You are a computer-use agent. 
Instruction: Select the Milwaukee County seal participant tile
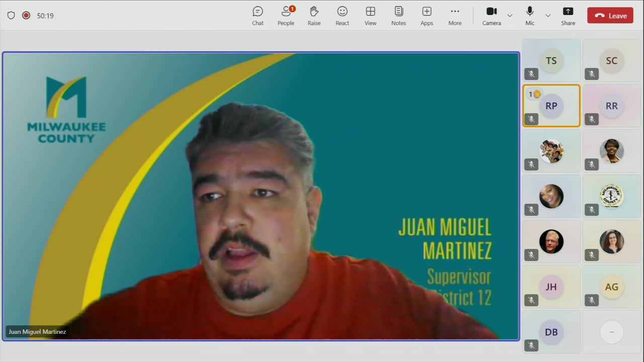click(x=612, y=196)
